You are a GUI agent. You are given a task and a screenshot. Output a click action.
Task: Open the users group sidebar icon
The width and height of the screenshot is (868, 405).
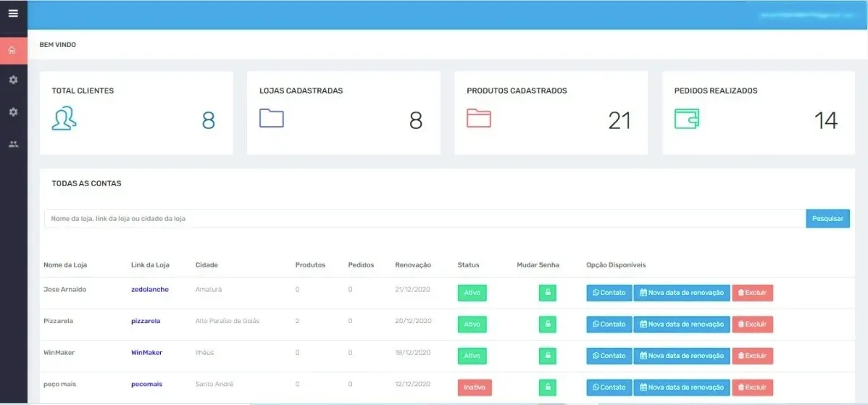13,144
